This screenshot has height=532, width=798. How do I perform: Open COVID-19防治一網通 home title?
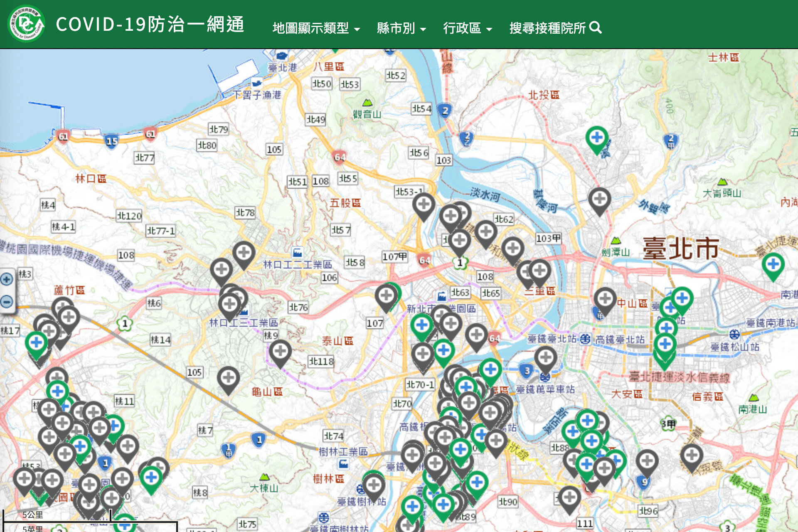click(x=150, y=25)
